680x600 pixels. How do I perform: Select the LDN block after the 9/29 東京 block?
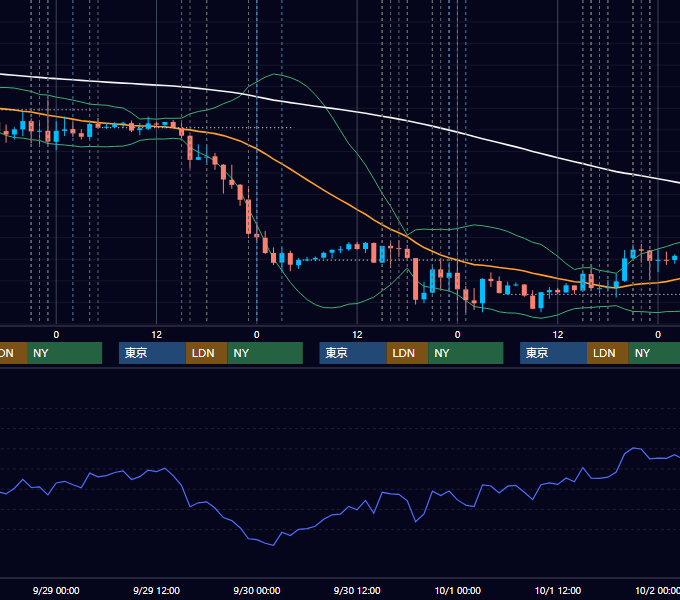click(x=206, y=353)
